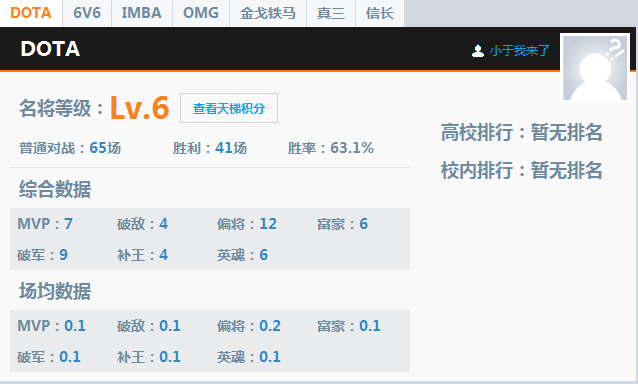Click the 高校排行：暂无排名 text
Screen dimensions: 638x384
click(x=522, y=133)
